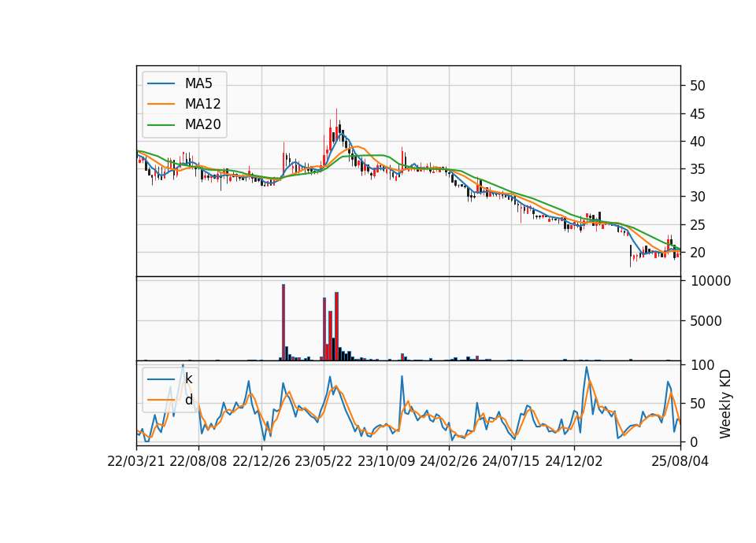This screenshot has width=756, height=543.
Task: Click the 22/12/26 date tick label
Action: [x=261, y=461]
